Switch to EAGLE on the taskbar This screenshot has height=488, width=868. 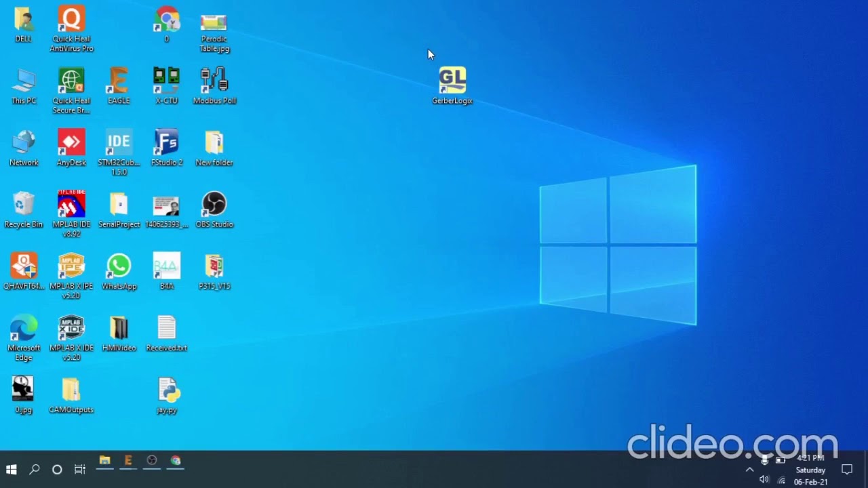pos(128,461)
